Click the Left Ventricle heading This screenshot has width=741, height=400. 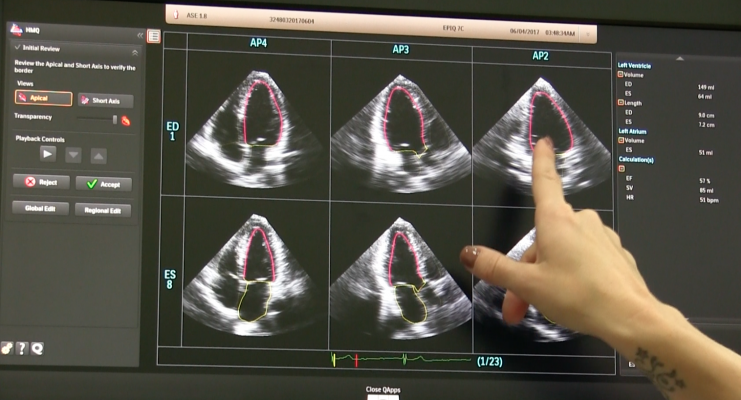(x=634, y=66)
